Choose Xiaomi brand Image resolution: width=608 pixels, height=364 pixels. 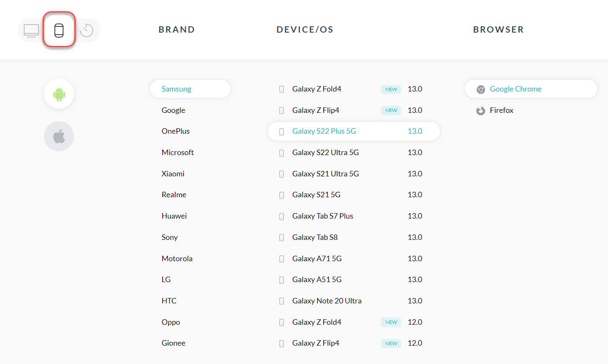tap(173, 174)
